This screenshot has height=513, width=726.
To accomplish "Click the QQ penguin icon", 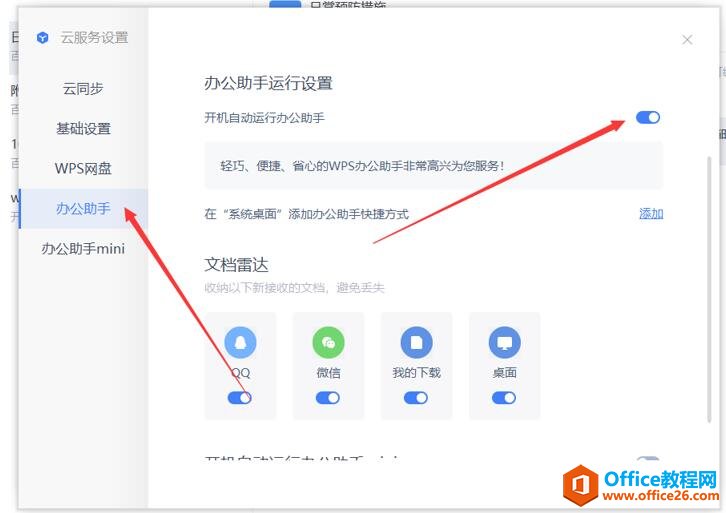I will 240,343.
